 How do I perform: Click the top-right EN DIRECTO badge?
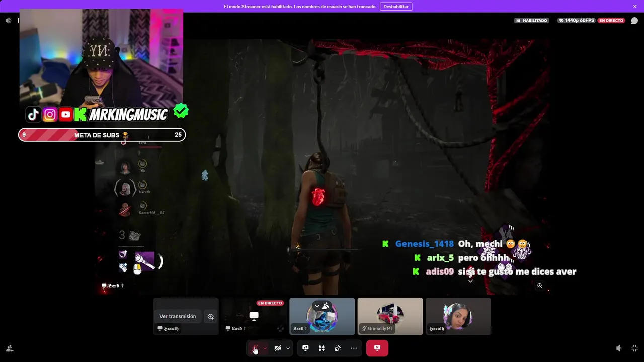pyautogui.click(x=611, y=21)
